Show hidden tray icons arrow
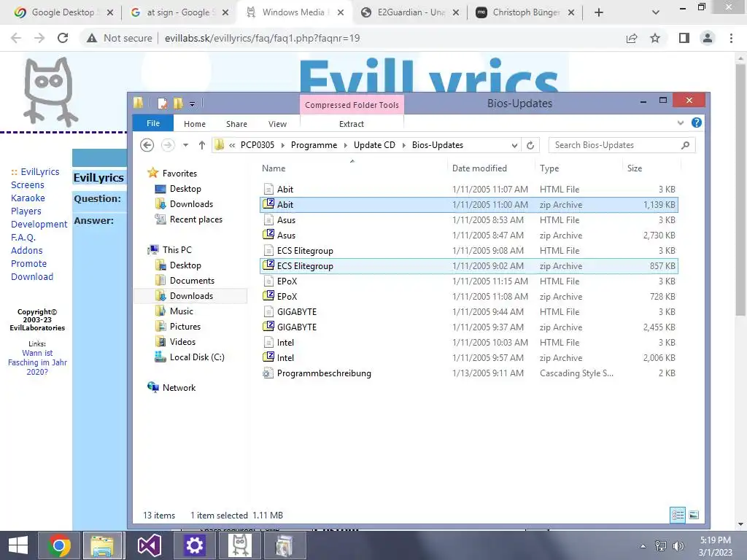The height and width of the screenshot is (560, 747). click(x=643, y=546)
